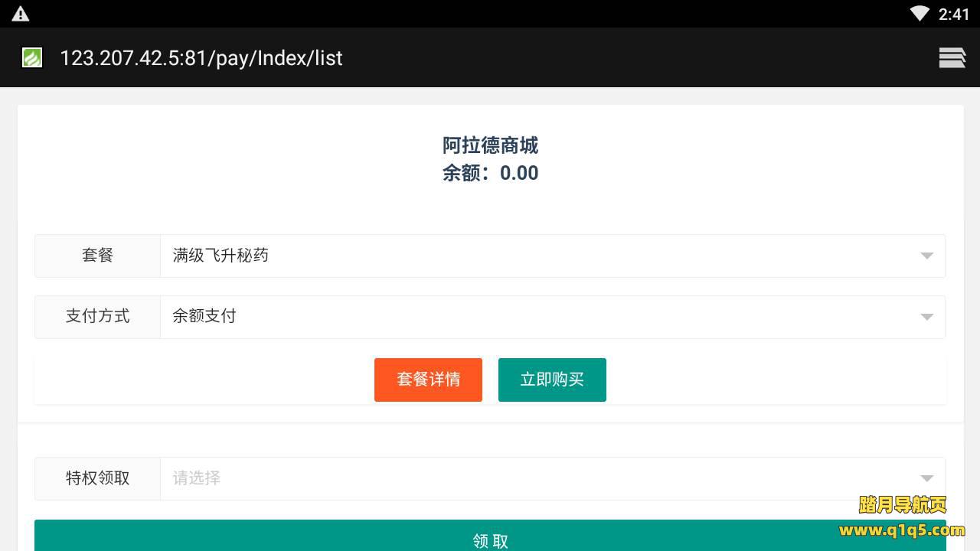Screen dimensions: 980x551
Task: Click the 特权领取 field label
Action: [97, 478]
